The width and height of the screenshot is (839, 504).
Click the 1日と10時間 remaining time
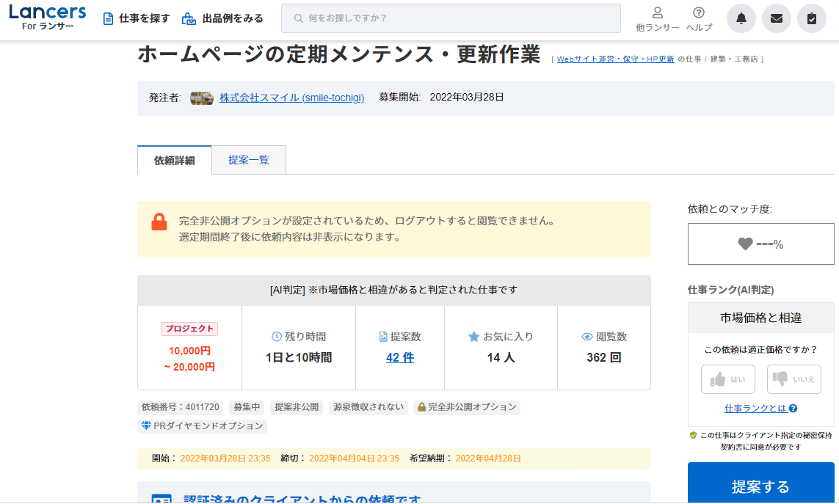299,357
